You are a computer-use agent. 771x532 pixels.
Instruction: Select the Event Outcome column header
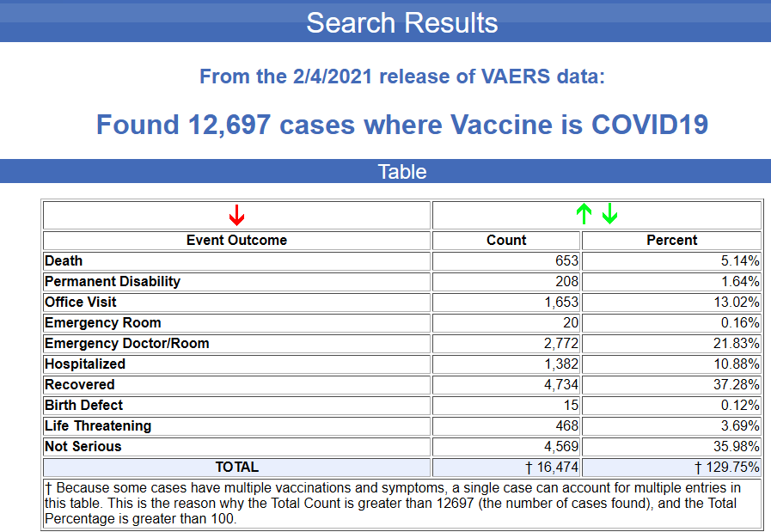(x=236, y=241)
